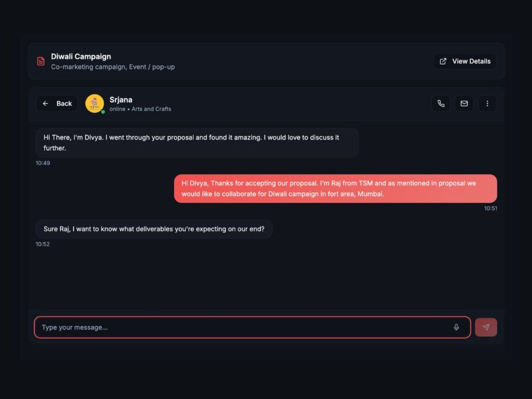Click the microphone icon in message box

point(456,327)
